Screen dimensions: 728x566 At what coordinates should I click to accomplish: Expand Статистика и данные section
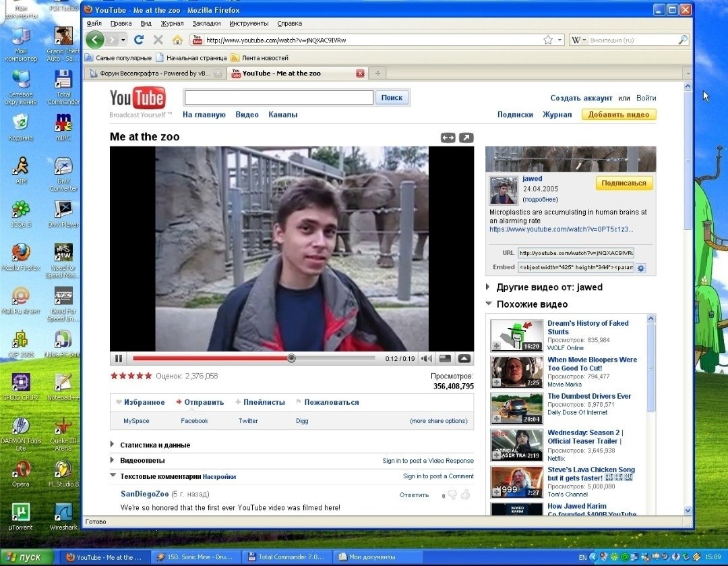click(112, 445)
